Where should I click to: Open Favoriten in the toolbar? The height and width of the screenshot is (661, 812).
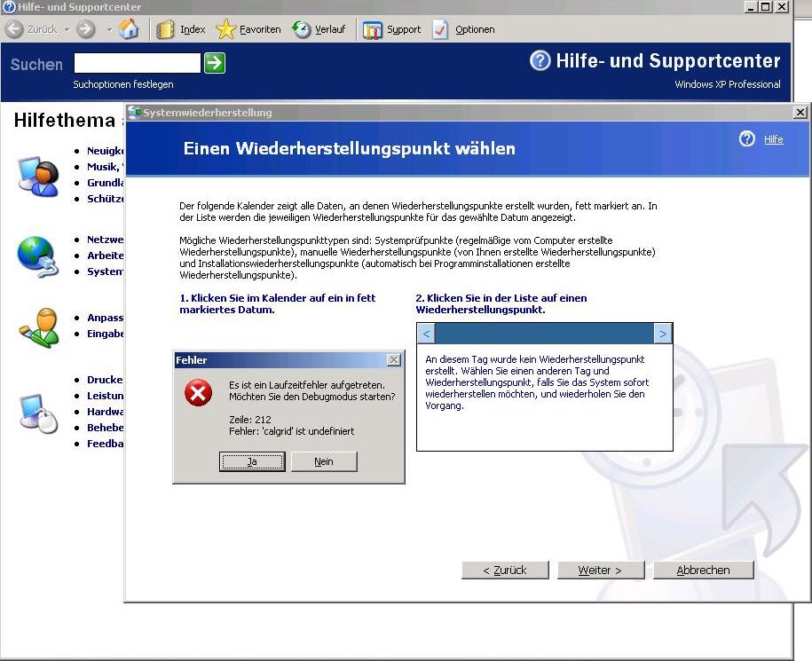pyautogui.click(x=248, y=29)
